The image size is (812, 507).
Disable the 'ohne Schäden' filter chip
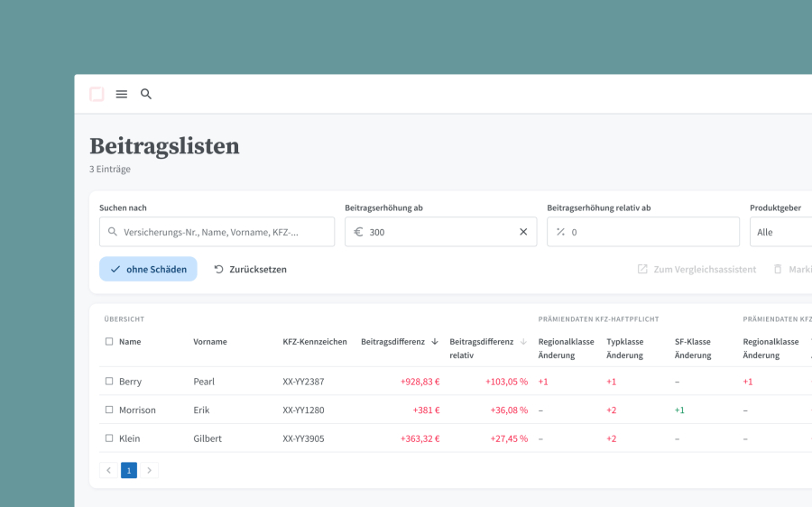click(x=148, y=269)
